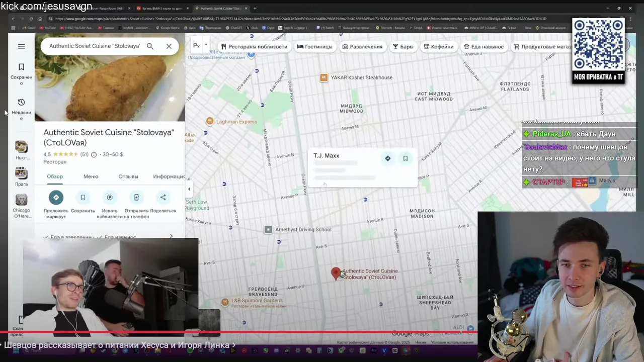Click bookmark icon on T.J. Maxx card

tap(406, 158)
